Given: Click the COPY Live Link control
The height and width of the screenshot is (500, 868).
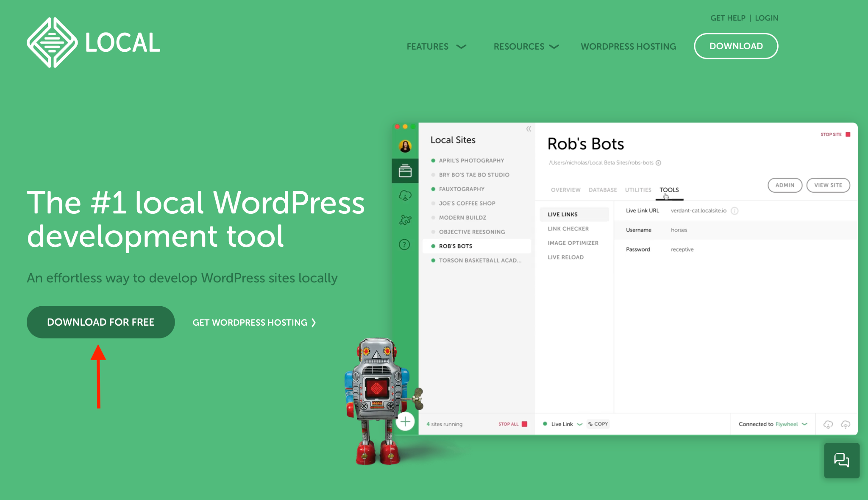Looking at the screenshot, I should 598,424.
